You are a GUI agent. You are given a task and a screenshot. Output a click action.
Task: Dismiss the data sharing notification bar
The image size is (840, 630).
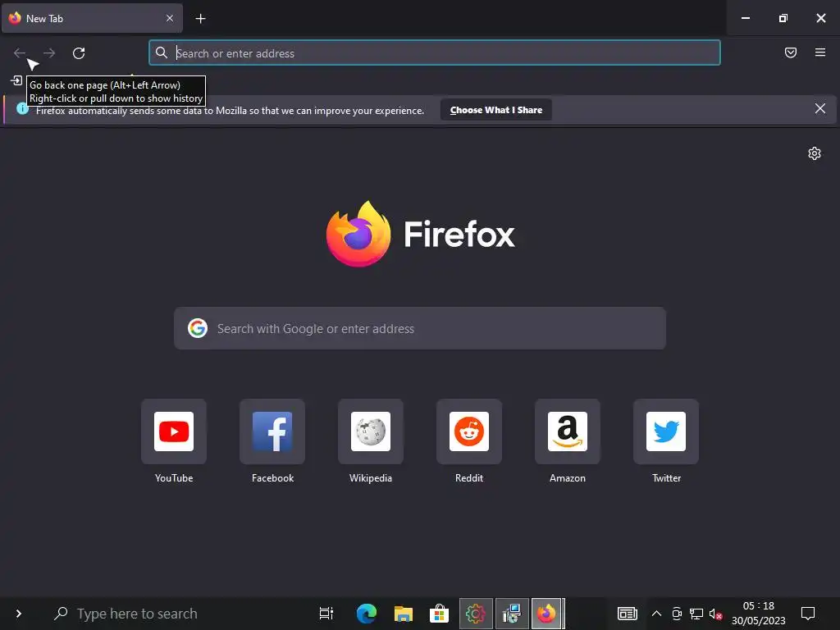pyautogui.click(x=820, y=109)
